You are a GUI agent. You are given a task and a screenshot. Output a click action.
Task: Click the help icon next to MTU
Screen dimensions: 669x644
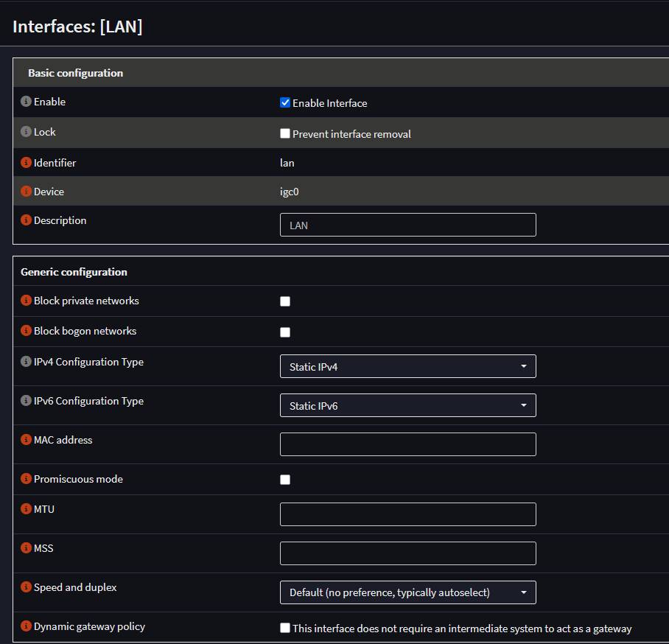pos(26,509)
